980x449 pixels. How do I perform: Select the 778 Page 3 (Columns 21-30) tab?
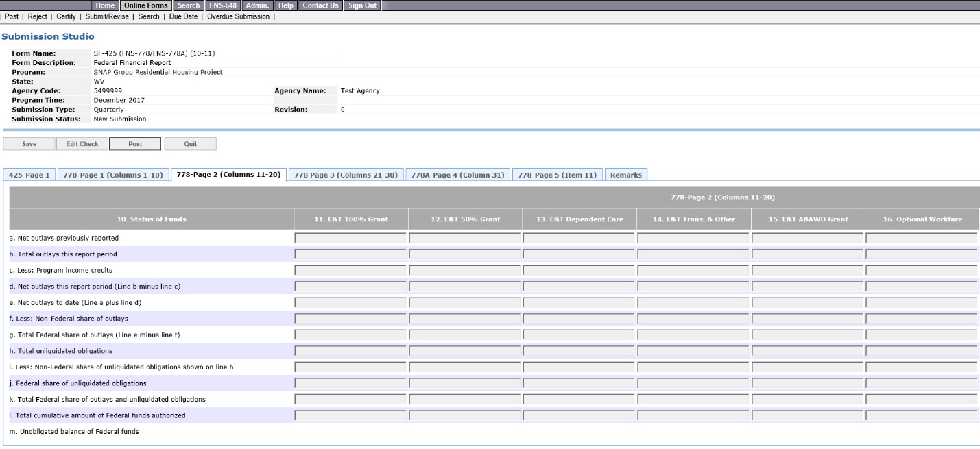[x=346, y=175]
